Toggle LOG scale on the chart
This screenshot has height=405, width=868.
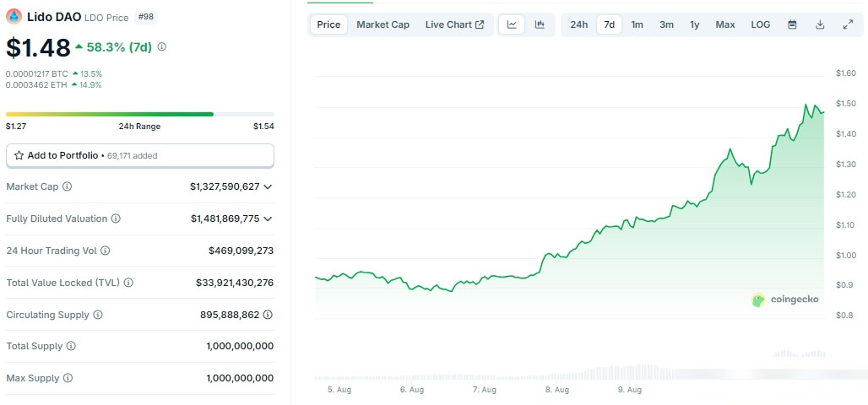(760, 24)
